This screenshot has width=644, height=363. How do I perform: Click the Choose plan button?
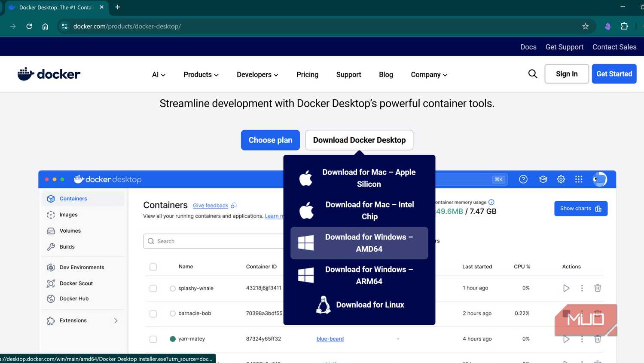[x=270, y=140]
